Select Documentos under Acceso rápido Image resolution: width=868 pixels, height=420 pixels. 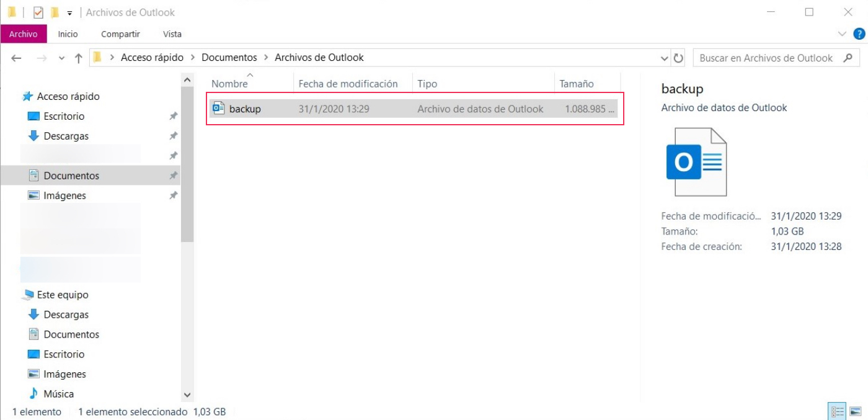coord(71,176)
